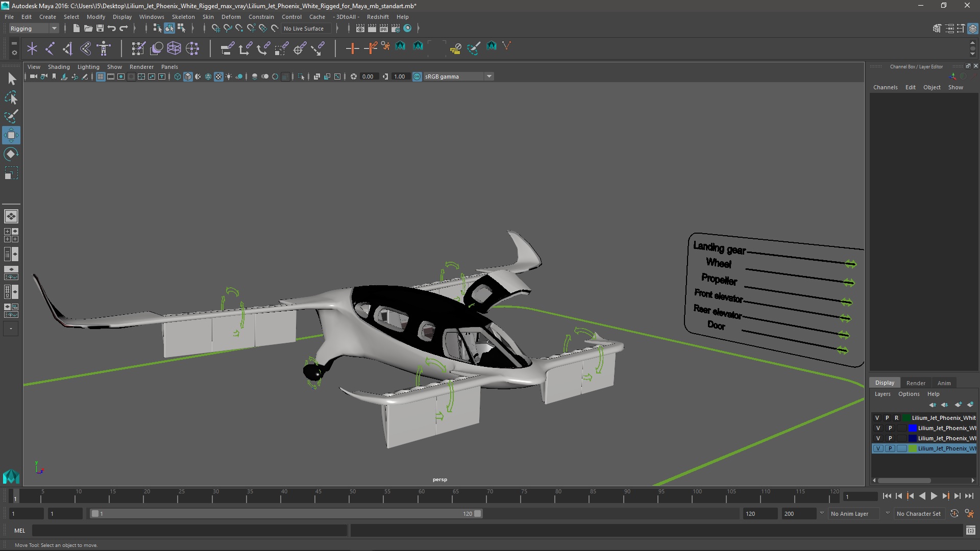Toggle auto keyframe button
The image size is (980, 551).
point(954,514)
